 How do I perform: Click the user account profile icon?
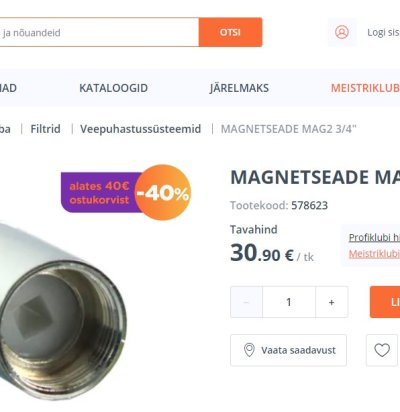click(342, 32)
